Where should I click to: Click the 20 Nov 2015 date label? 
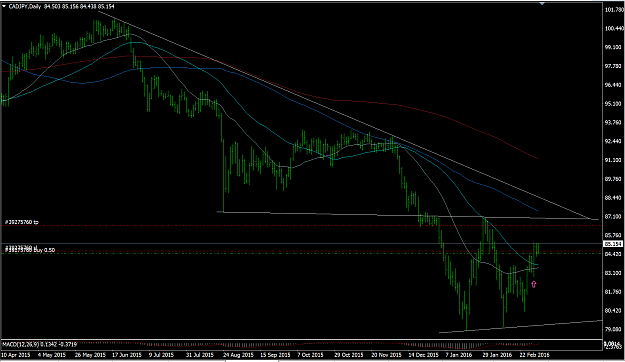[386, 355]
